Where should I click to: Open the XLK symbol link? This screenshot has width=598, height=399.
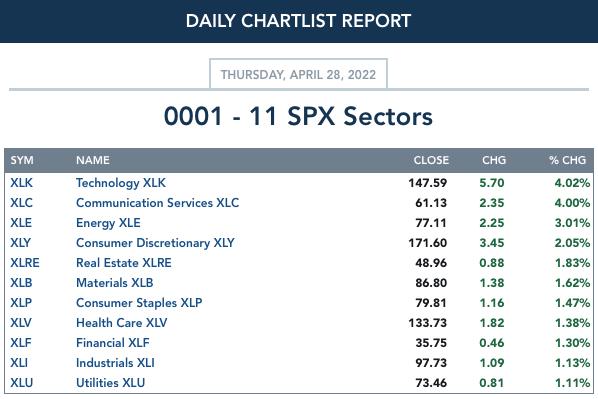21,183
